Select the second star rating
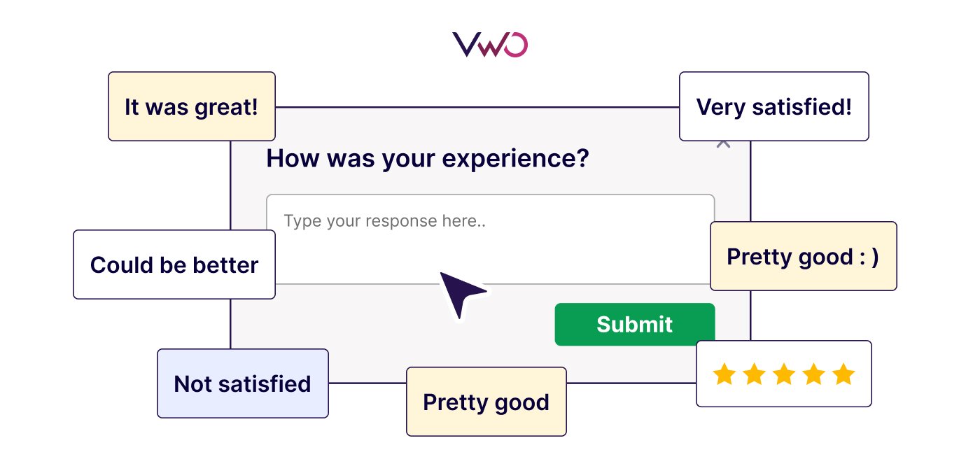 pyautogui.click(x=755, y=374)
